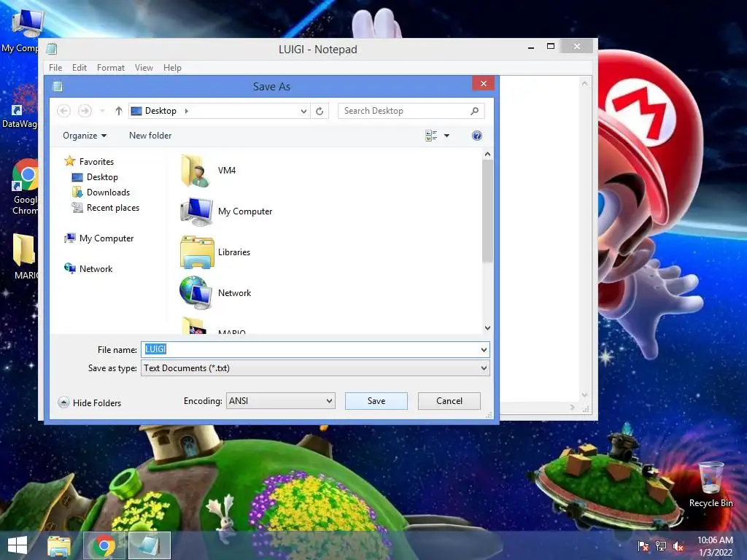Screen dimensions: 747x560
Task: Expand the address bar previous locations dropdown
Action: point(303,111)
